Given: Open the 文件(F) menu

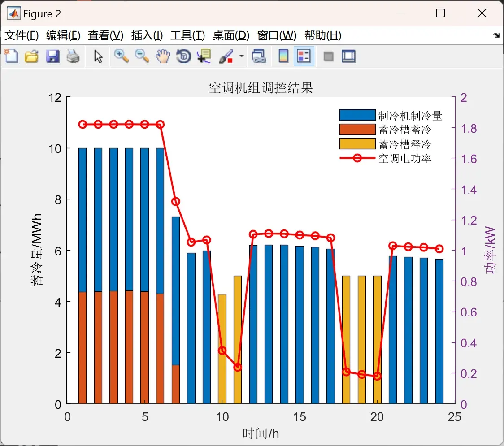Looking at the screenshot, I should tap(22, 35).
